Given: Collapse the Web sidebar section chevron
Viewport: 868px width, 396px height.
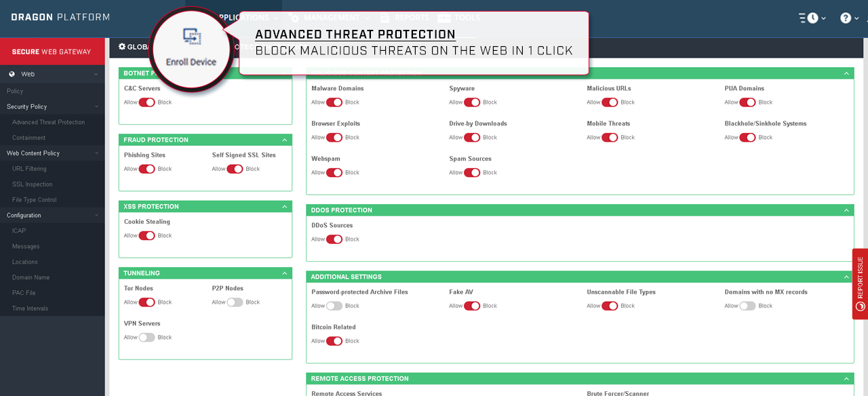Looking at the screenshot, I should (96, 74).
